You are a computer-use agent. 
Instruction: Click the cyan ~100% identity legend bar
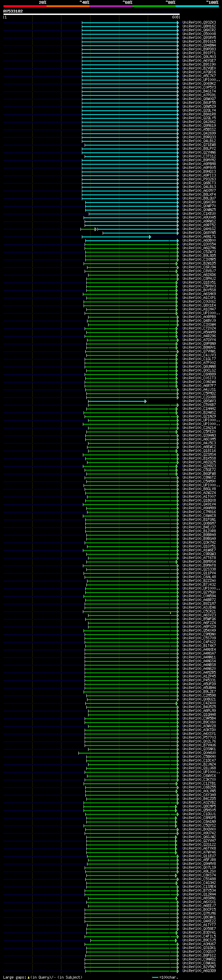197,6
